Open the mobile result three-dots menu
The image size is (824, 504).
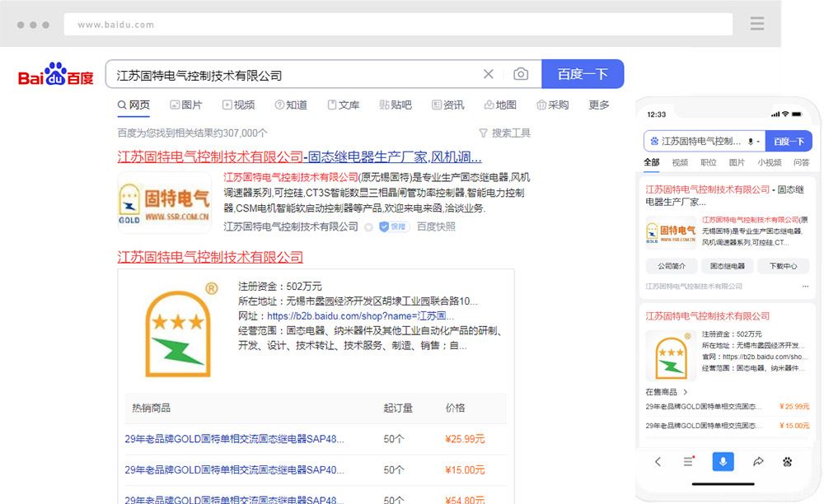(805, 286)
